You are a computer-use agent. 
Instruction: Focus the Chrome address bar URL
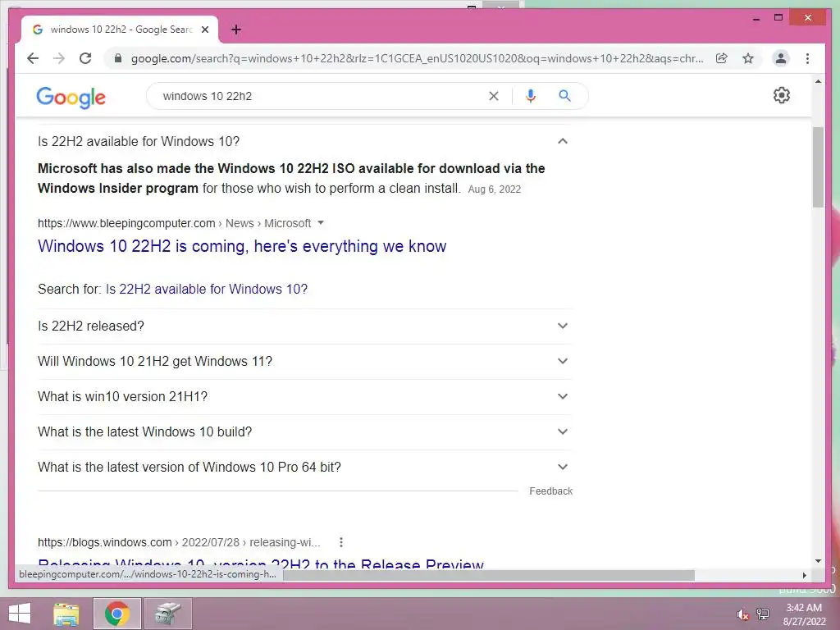pos(417,58)
